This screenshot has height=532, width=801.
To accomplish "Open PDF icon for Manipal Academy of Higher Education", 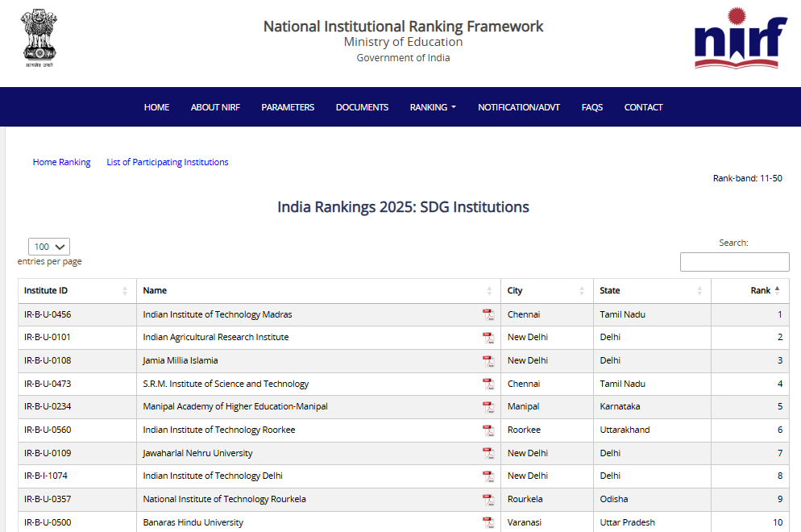I will 488,407.
